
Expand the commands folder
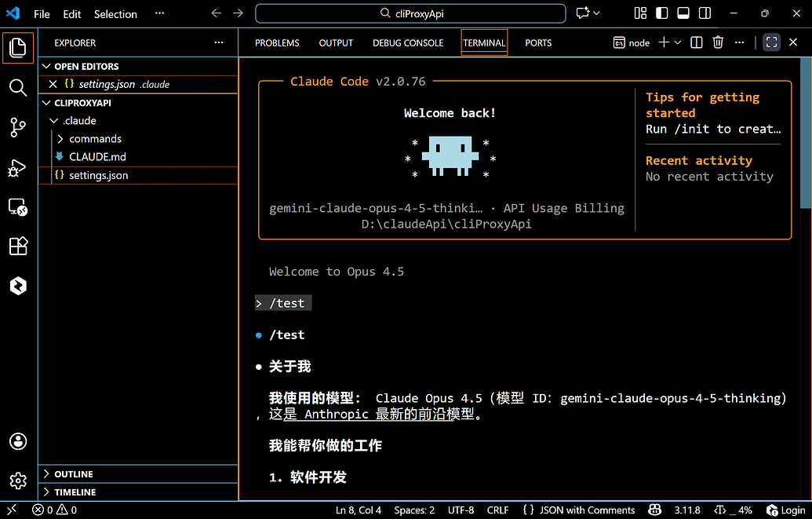pos(138,139)
